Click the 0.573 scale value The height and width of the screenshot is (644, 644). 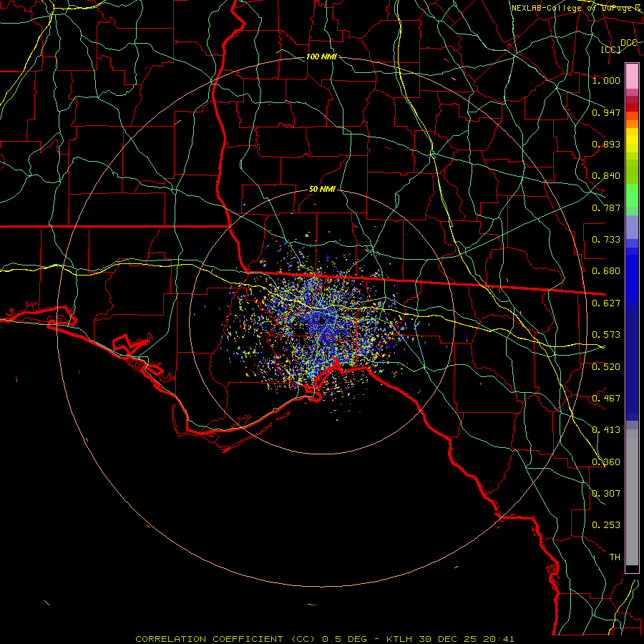pos(606,335)
